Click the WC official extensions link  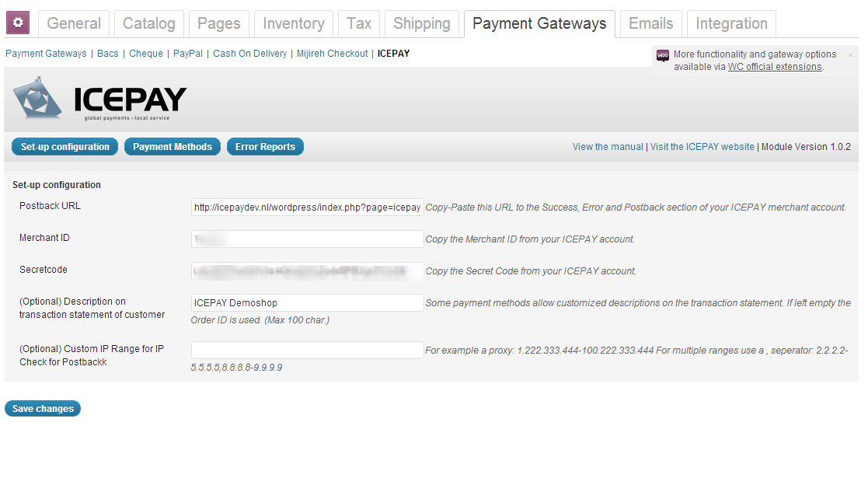coord(774,67)
